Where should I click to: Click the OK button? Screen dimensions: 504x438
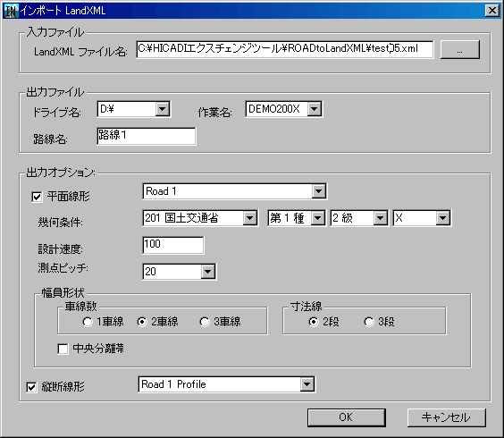point(346,417)
